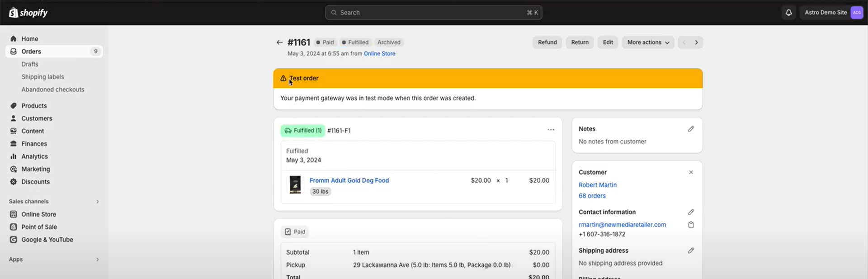This screenshot has width=868, height=279.
Task: Go back using the arrow beside #1161
Action: 279,43
